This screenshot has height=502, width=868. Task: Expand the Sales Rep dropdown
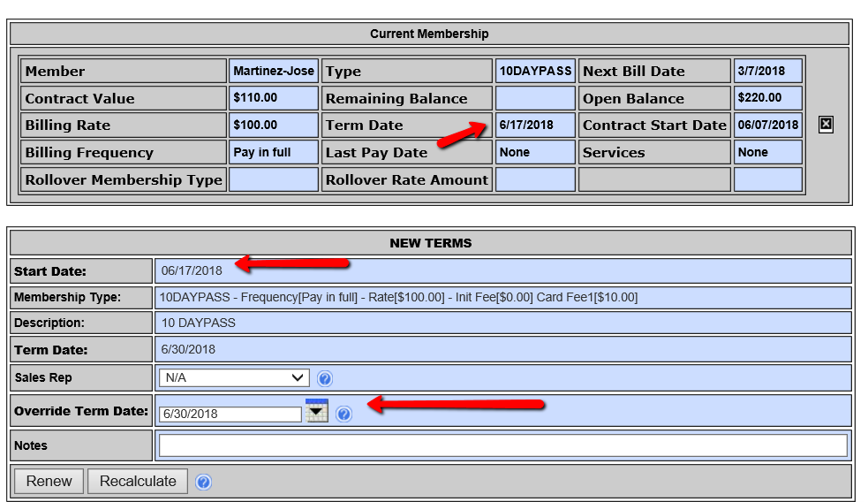coord(234,378)
